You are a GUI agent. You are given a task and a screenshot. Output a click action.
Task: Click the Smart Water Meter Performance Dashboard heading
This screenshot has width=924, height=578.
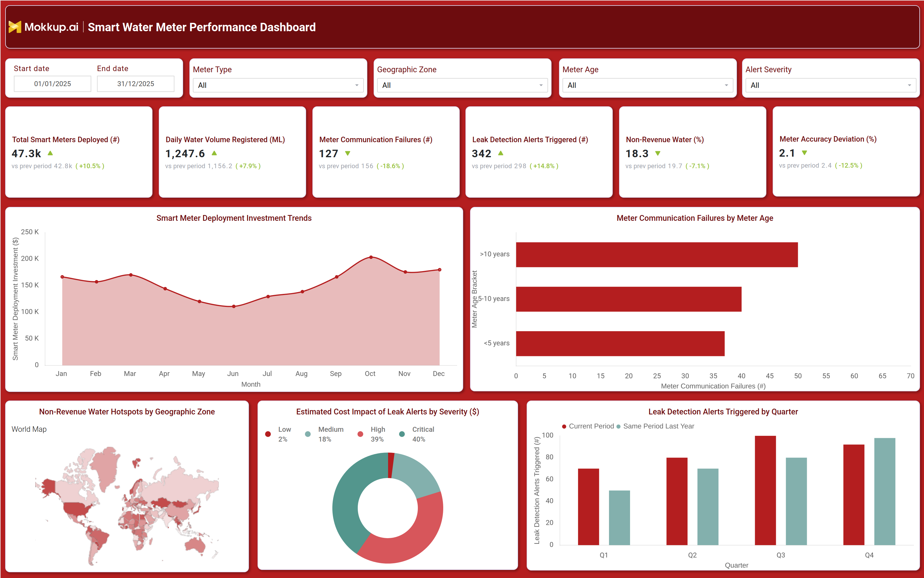(202, 27)
